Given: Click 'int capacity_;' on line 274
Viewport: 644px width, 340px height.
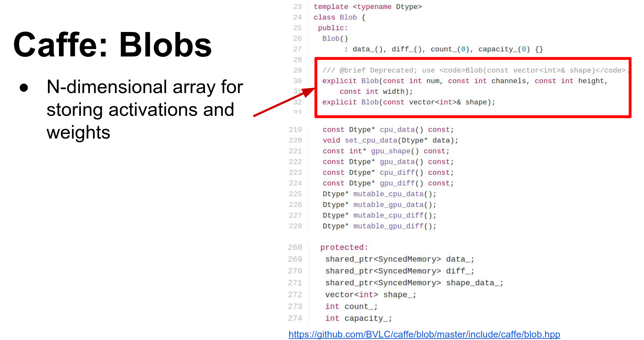Looking at the screenshot, I should pos(358,318).
